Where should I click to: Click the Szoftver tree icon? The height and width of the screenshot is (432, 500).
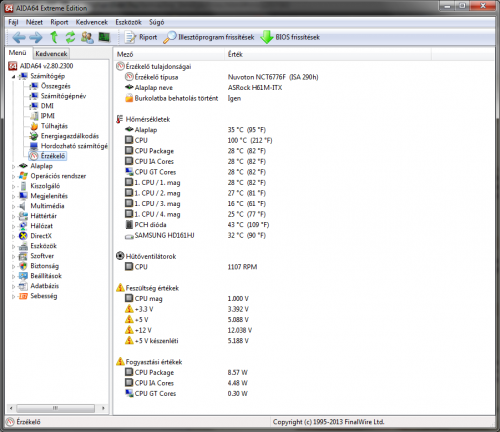click(x=23, y=256)
